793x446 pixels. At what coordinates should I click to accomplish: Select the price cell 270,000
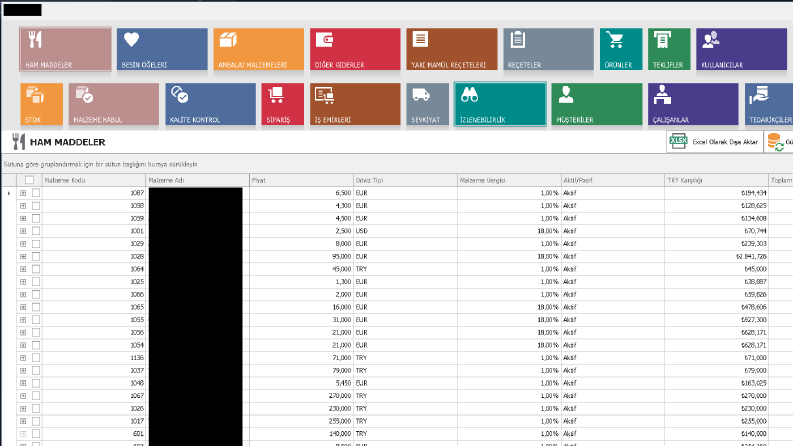coord(301,396)
